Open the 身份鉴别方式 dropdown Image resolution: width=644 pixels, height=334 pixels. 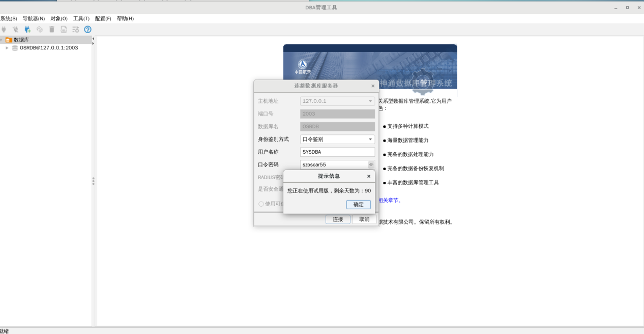(337, 139)
